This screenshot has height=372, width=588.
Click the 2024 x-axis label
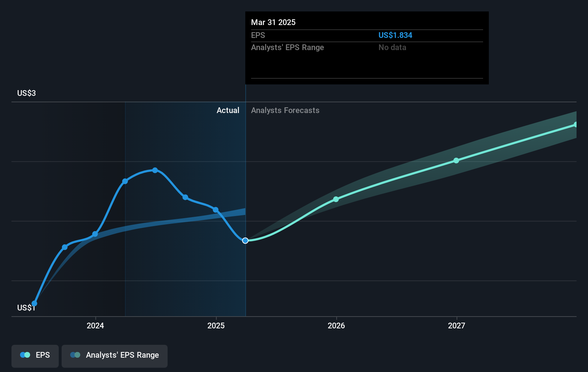click(x=95, y=325)
